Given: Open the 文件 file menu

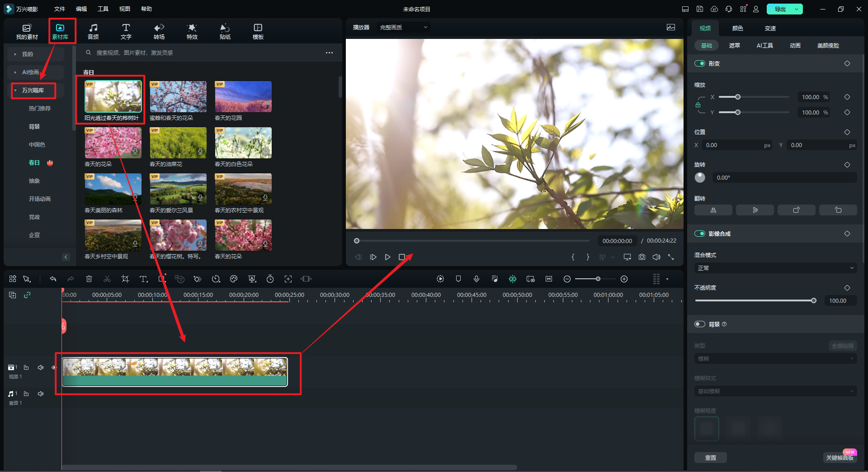Looking at the screenshot, I should [59, 9].
